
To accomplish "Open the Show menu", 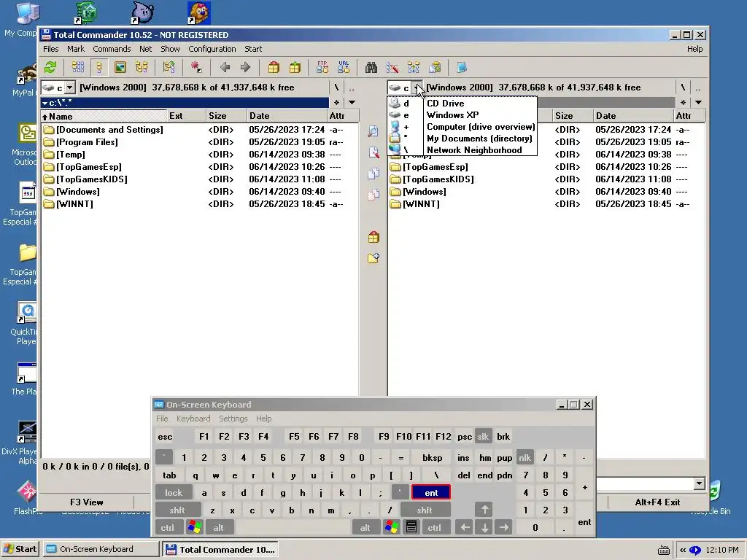I will [x=170, y=49].
